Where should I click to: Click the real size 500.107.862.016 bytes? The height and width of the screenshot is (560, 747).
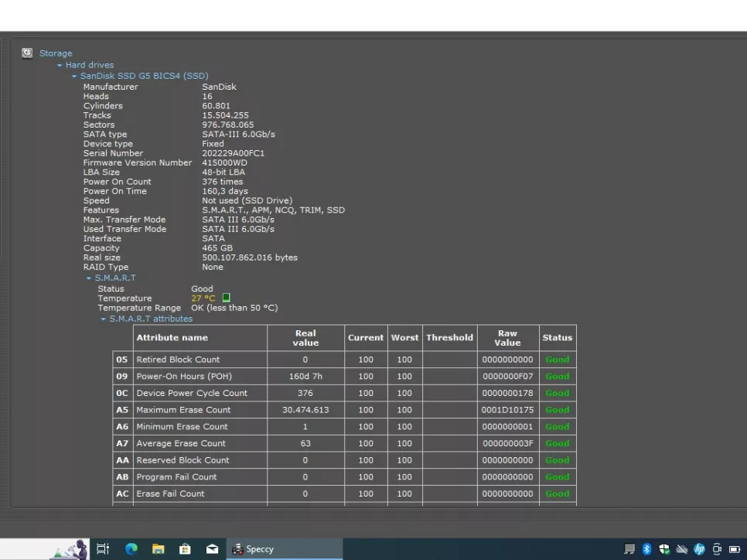point(250,258)
